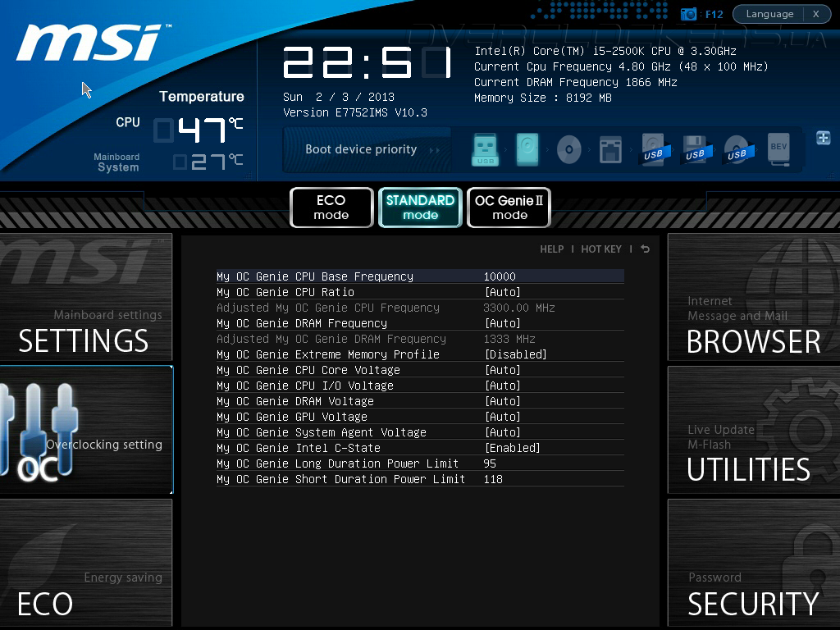Click Current Cpu Frequency 4.80 GHz text
This screenshot has width=840, height=630.
[621, 66]
